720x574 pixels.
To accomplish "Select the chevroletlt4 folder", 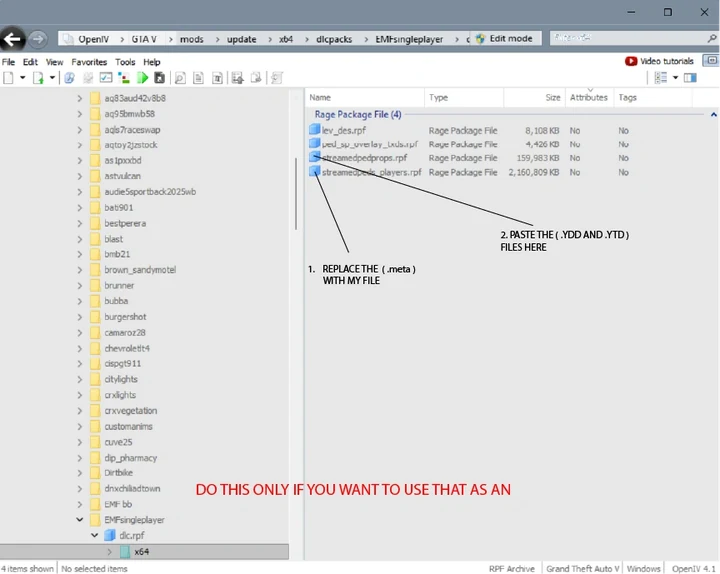I will point(127,348).
